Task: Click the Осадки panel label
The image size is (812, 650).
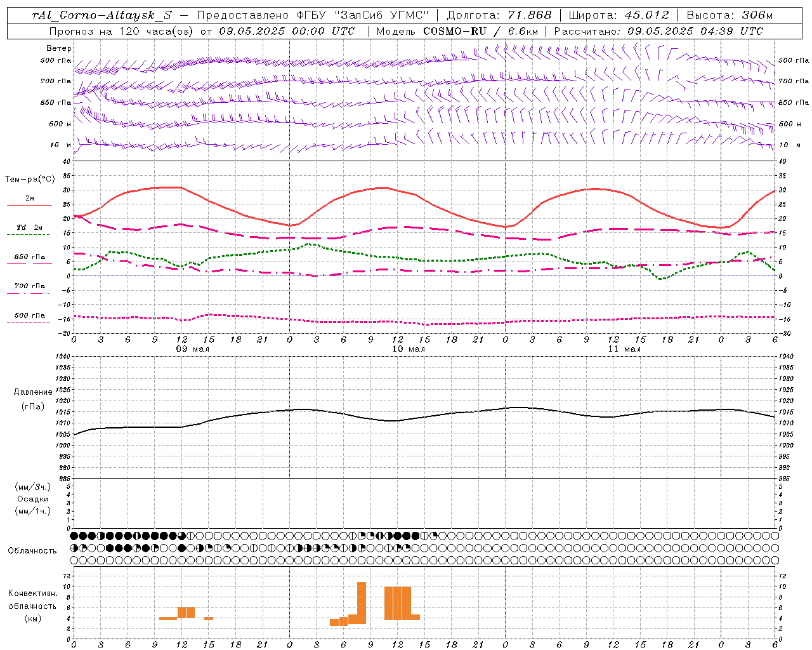Action: (x=33, y=499)
